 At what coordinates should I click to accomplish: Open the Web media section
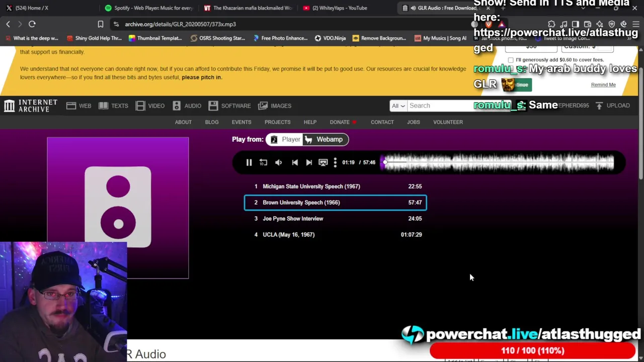coord(78,106)
